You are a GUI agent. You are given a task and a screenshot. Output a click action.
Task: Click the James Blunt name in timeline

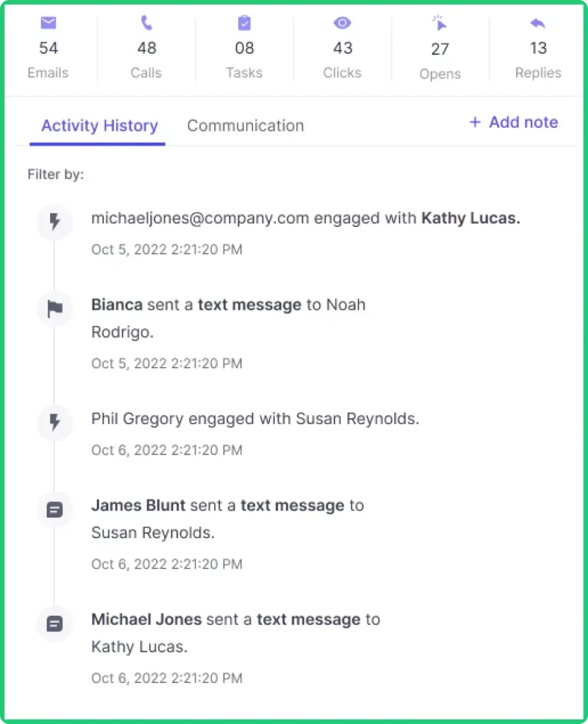139,506
